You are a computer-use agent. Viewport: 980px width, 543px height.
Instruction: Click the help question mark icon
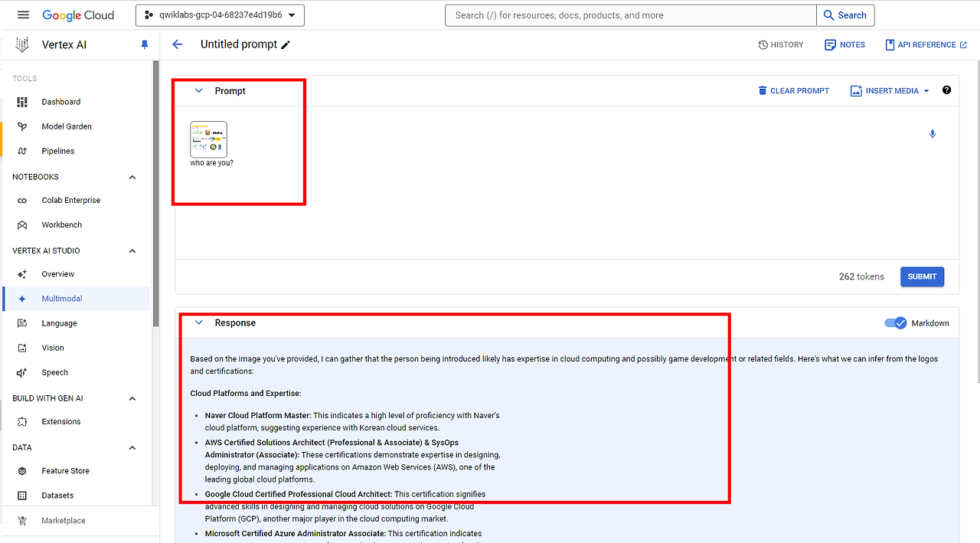(x=947, y=90)
